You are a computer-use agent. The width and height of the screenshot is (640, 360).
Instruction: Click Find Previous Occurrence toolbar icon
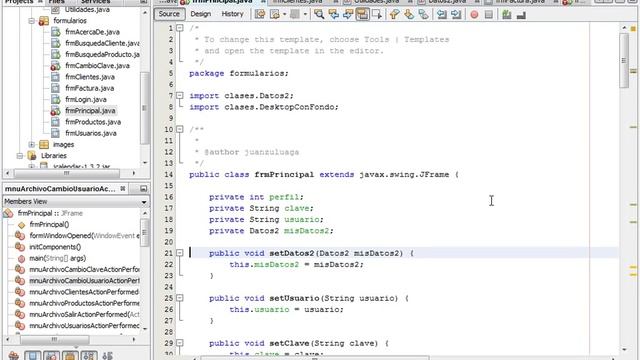[333, 15]
